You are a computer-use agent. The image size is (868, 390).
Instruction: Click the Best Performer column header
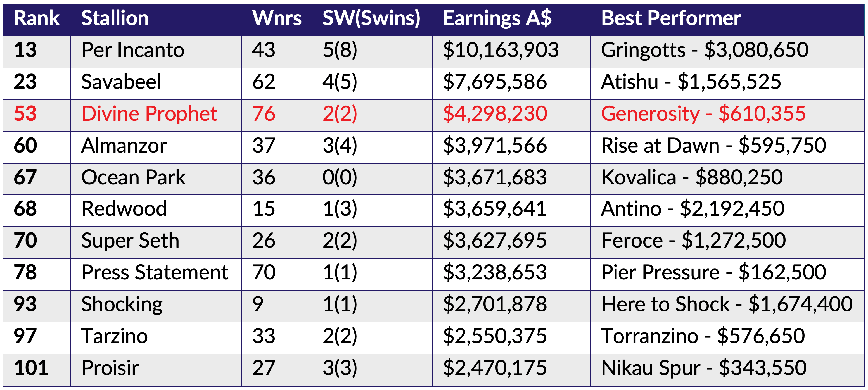coord(671,18)
